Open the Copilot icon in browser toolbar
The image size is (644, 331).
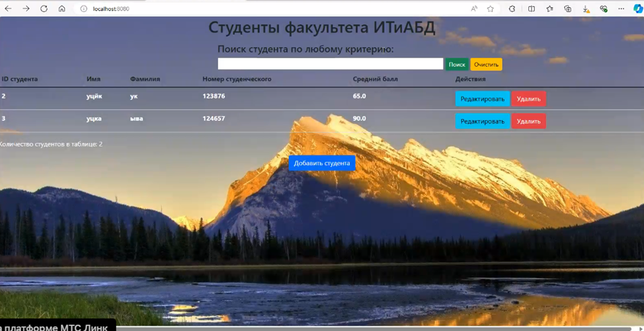[x=637, y=9]
